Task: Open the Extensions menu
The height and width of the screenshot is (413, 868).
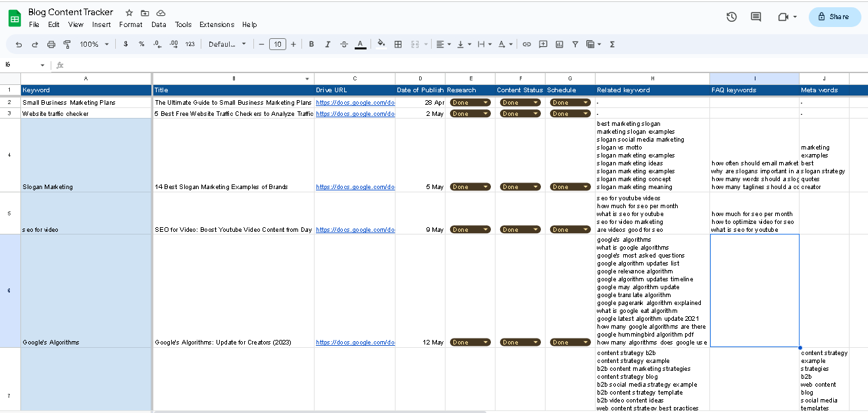Action: [217, 24]
